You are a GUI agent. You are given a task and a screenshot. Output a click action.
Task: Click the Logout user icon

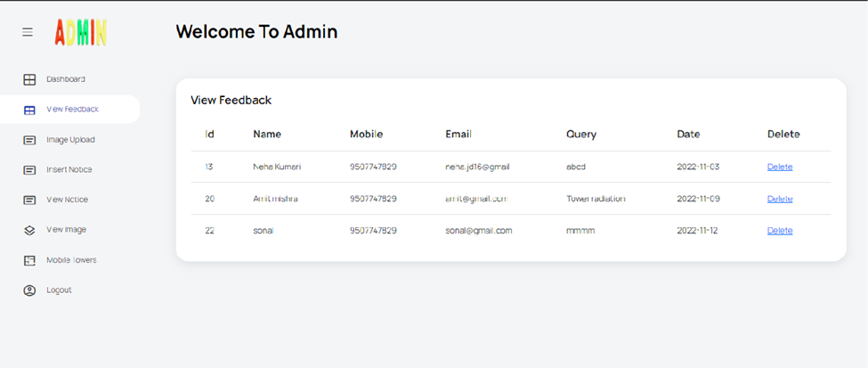[29, 290]
